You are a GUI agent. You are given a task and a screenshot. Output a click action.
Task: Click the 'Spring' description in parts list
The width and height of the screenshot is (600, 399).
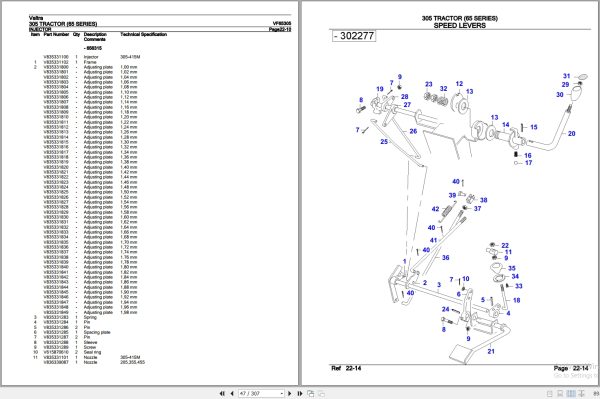click(x=90, y=317)
